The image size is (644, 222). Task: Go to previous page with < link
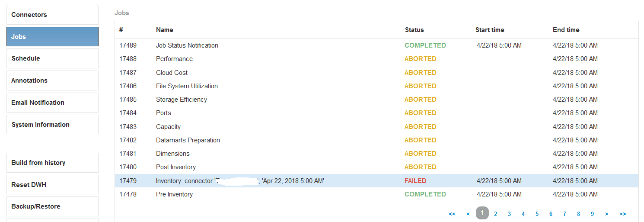[468, 214]
